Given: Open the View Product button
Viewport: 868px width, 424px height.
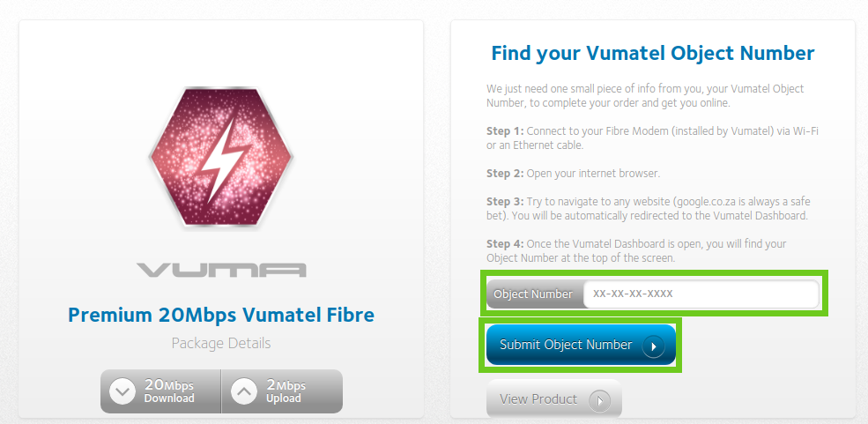Looking at the screenshot, I should (554, 399).
